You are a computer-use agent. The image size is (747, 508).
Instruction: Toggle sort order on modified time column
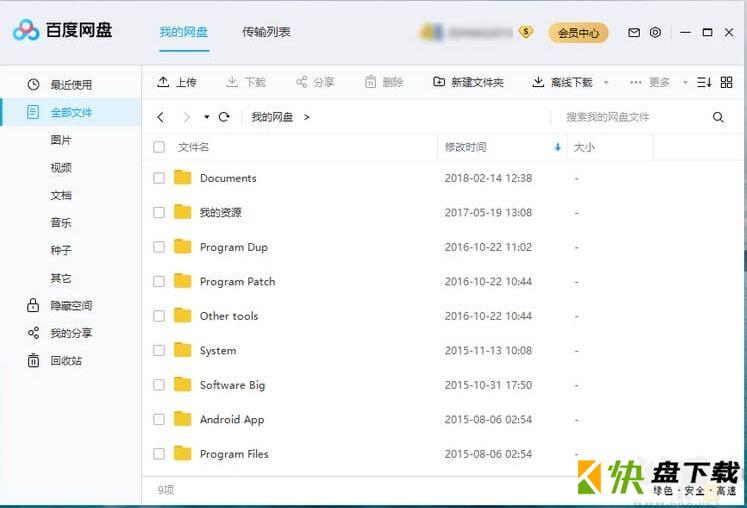coord(557,147)
